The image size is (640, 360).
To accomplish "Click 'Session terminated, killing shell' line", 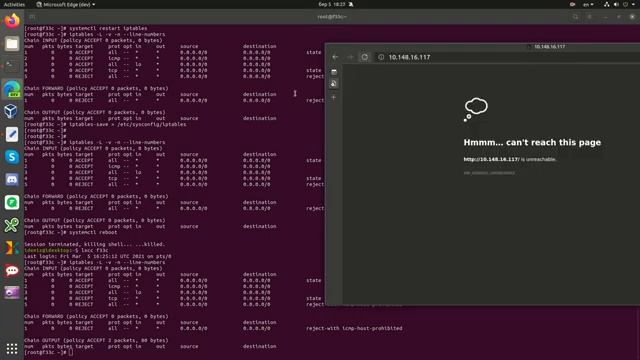I will coord(94,244).
